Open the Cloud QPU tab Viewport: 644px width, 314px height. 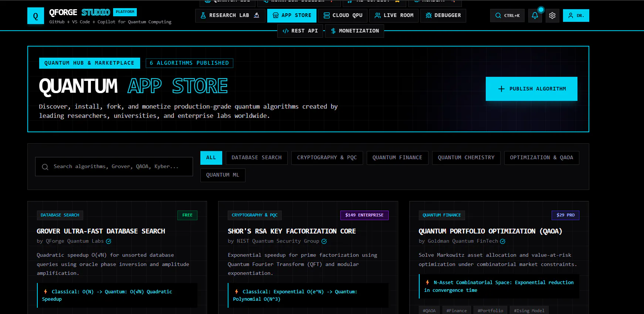pyautogui.click(x=343, y=16)
